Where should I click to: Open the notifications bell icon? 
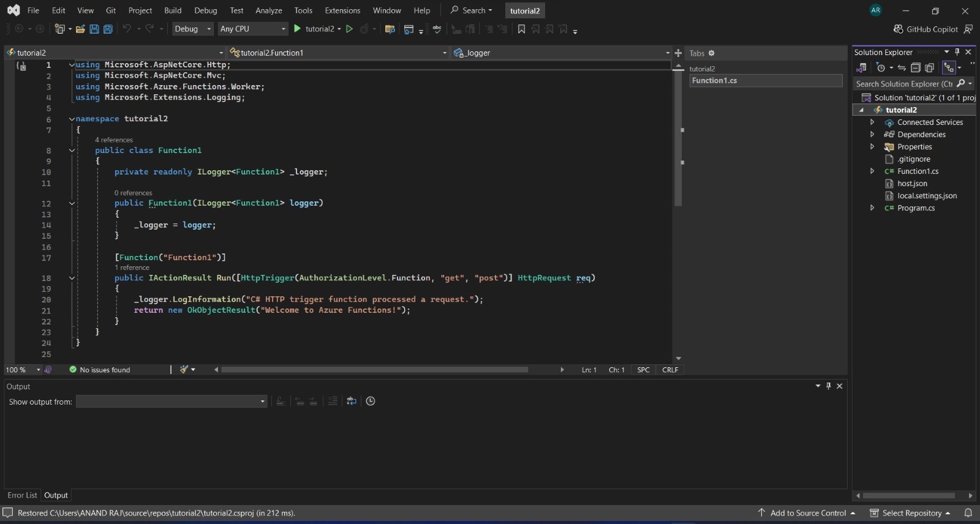click(968, 513)
